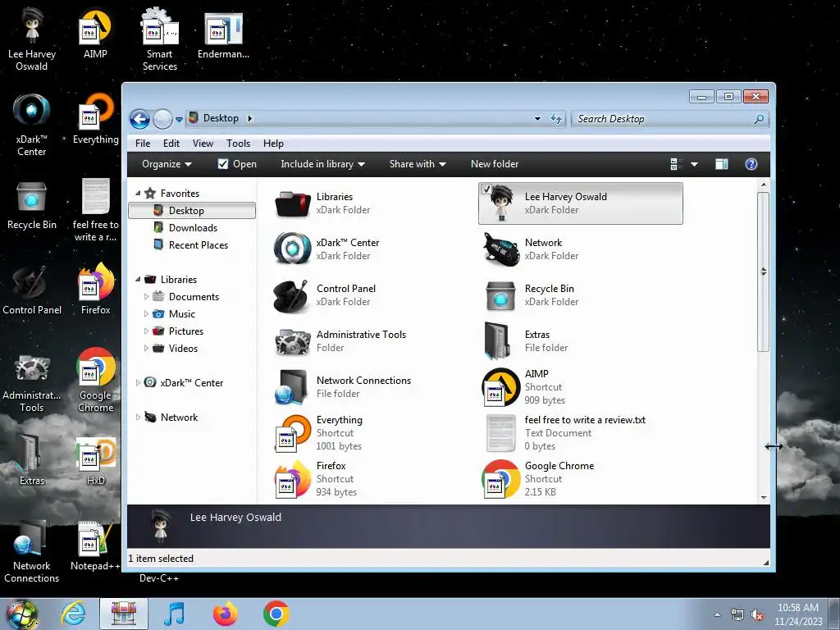The height and width of the screenshot is (630, 840).
Task: Expand the Videos library node
Action: click(146, 348)
